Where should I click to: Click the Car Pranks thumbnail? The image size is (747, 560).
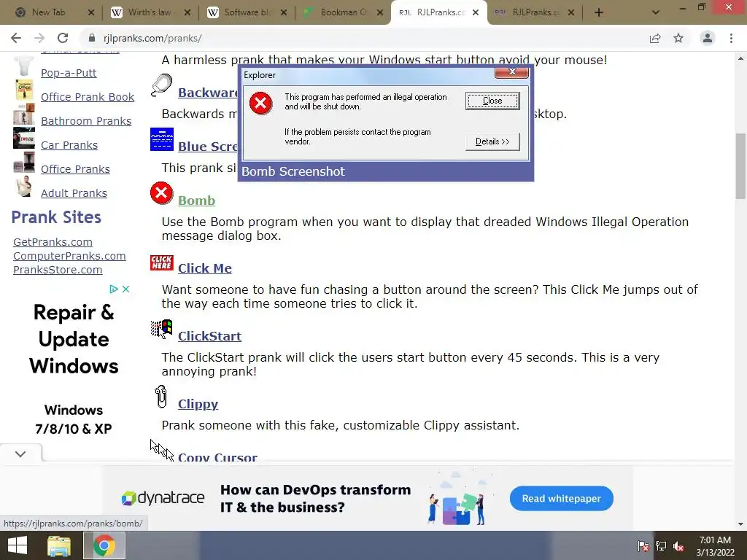coord(23,138)
